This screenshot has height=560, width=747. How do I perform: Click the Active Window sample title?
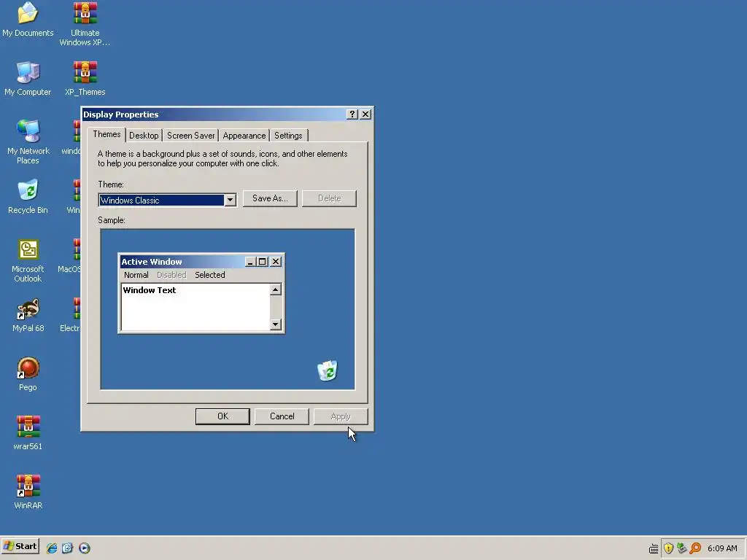[x=152, y=262]
